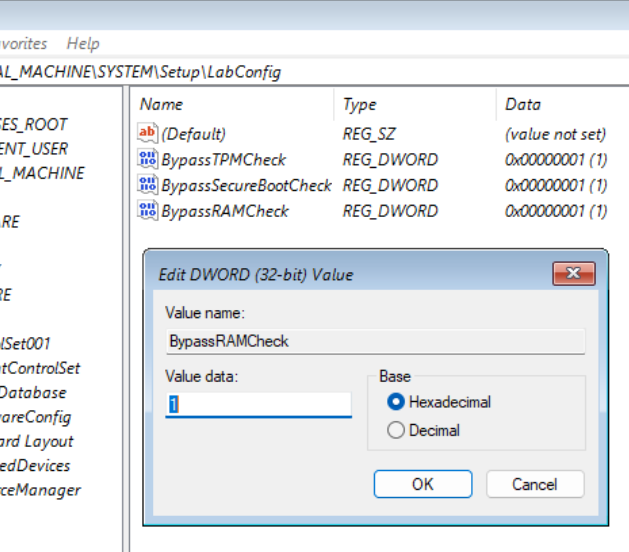629x552 pixels.
Task: Open the Help menu
Action: [83, 44]
